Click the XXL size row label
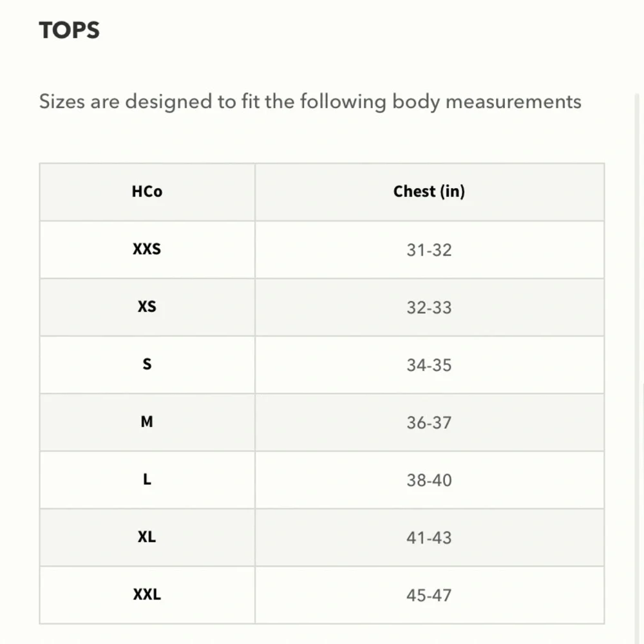 click(x=147, y=594)
